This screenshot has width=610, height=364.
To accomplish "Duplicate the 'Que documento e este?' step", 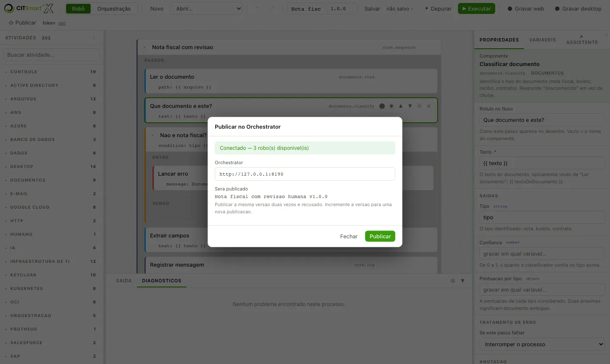I will 419,106.
